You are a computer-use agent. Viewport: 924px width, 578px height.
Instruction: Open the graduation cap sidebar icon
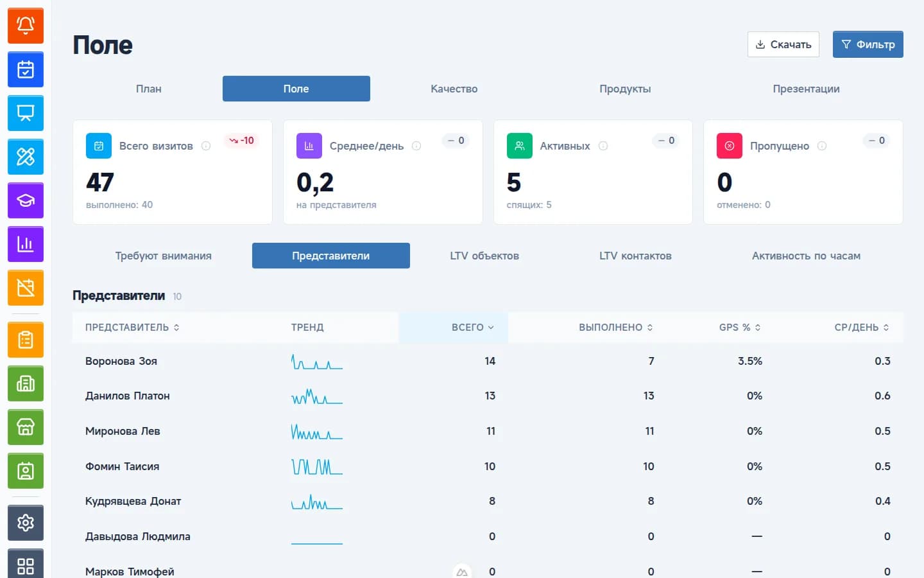click(x=26, y=200)
